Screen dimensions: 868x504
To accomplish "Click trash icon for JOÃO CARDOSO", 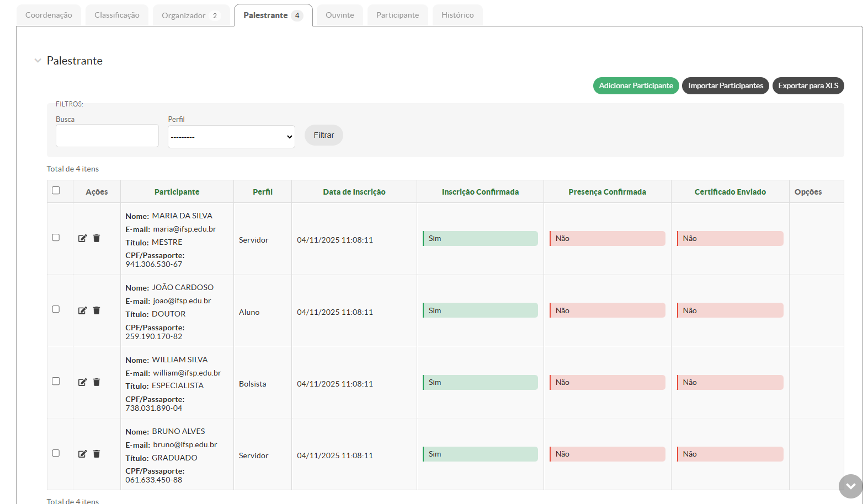I will (x=97, y=310).
